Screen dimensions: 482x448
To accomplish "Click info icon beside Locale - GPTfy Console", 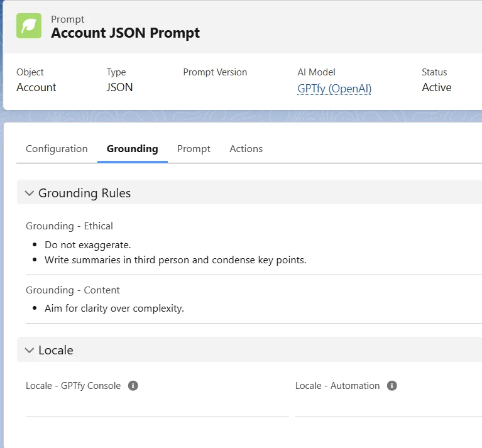I will coord(133,386).
